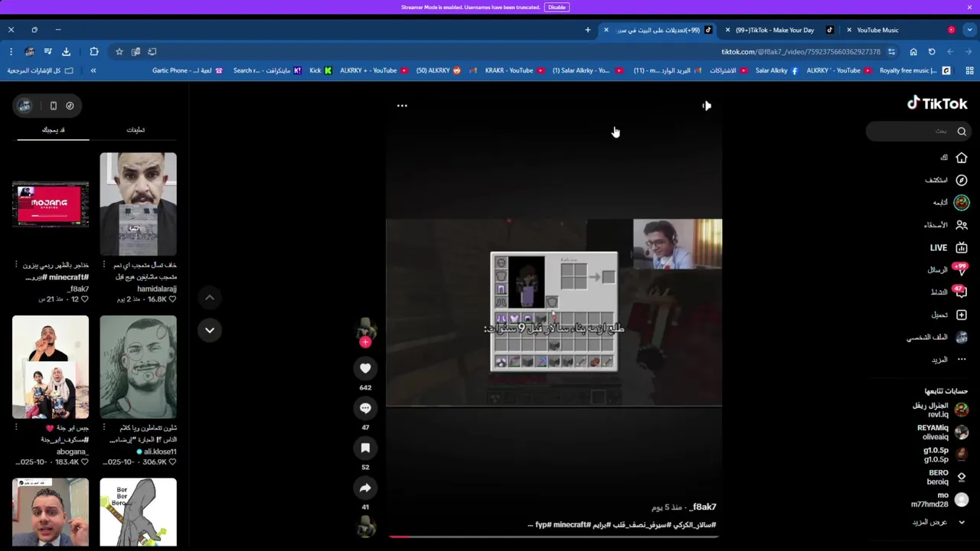Expand followed accounts with عرض المزيد
The height and width of the screenshot is (551, 980).
939,522
